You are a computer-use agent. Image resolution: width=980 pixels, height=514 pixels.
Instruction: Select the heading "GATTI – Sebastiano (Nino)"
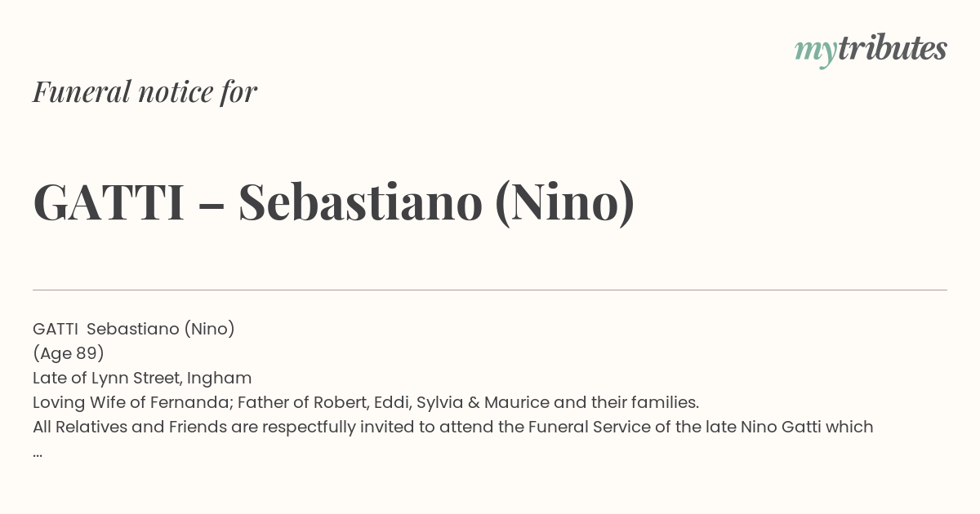(334, 202)
